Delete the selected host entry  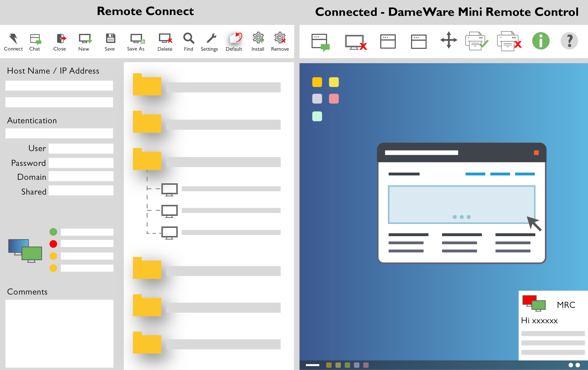tap(166, 38)
